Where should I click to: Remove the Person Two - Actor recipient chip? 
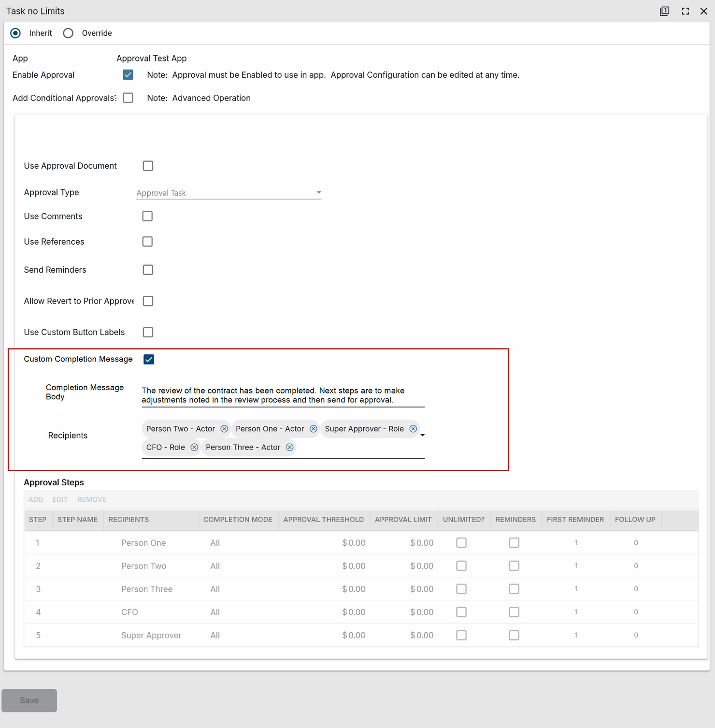point(224,429)
